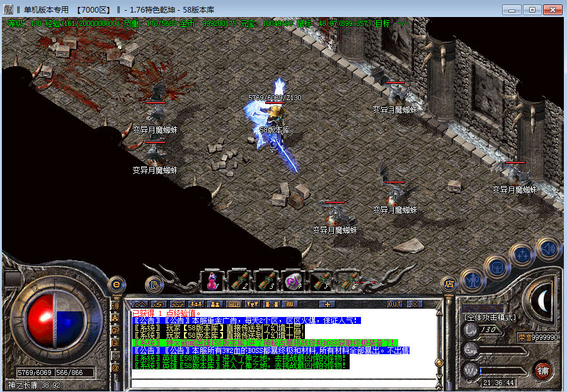567x392 pixels.
Task: Open the character equipment panel (warrior icon)
Action: (x=472, y=280)
